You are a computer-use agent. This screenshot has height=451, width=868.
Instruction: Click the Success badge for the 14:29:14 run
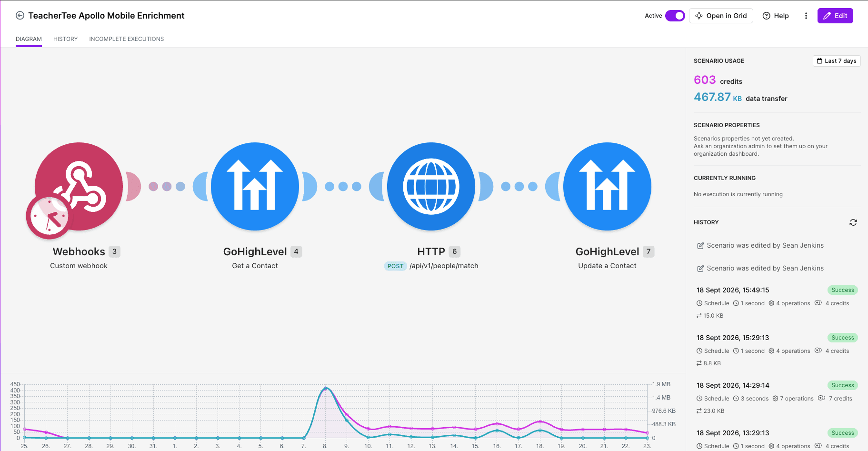(843, 385)
